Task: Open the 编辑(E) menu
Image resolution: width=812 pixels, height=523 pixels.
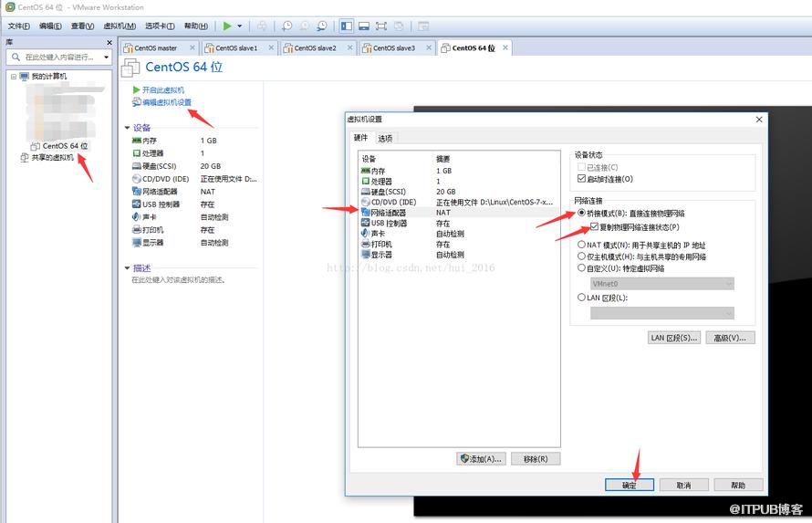Action: [50, 26]
